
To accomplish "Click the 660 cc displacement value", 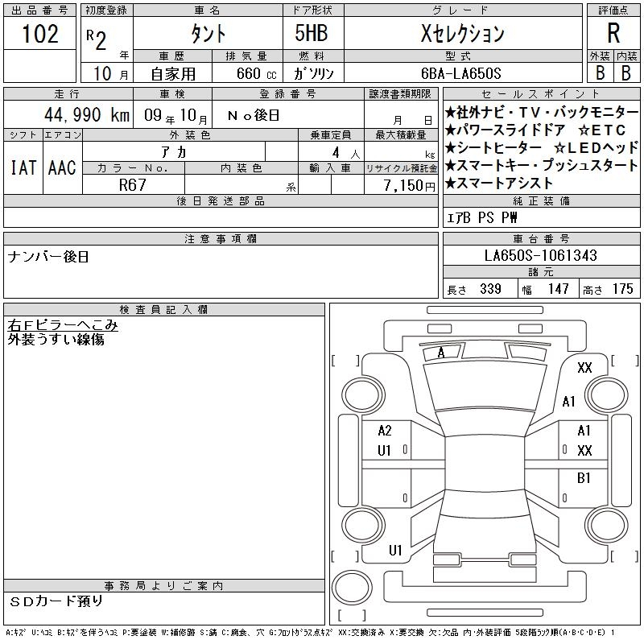I will tap(257, 73).
